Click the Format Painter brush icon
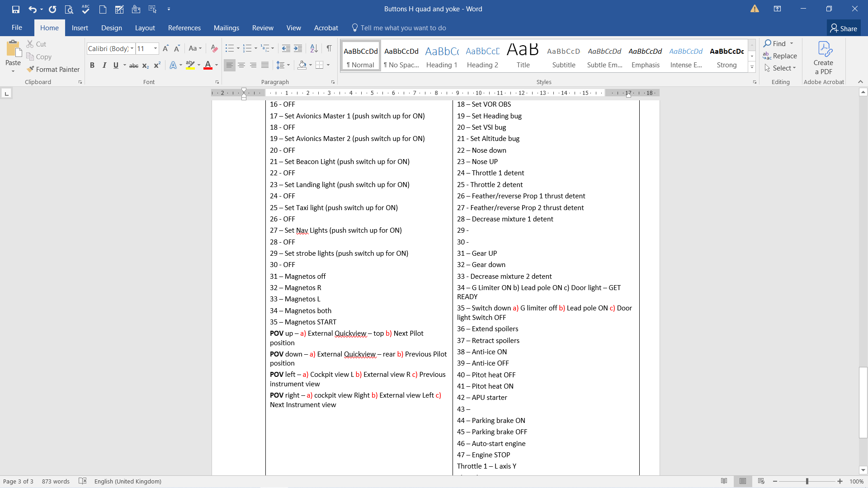This screenshot has width=868, height=488. 31,69
